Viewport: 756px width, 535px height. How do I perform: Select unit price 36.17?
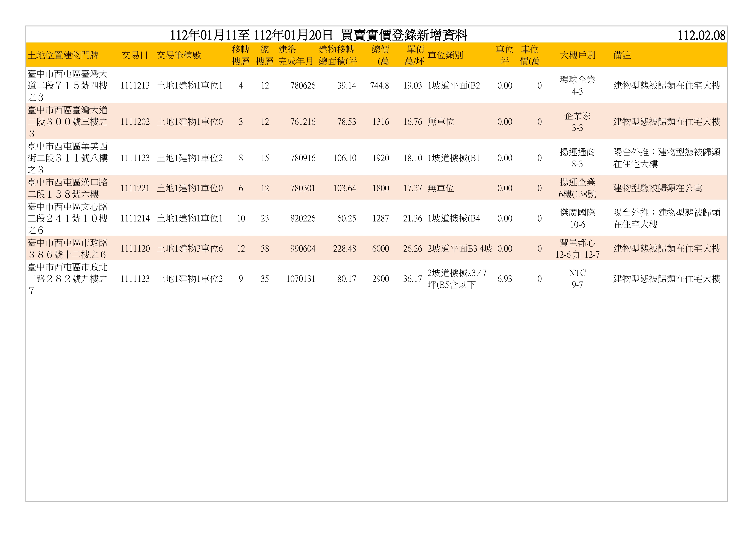[413, 279]
